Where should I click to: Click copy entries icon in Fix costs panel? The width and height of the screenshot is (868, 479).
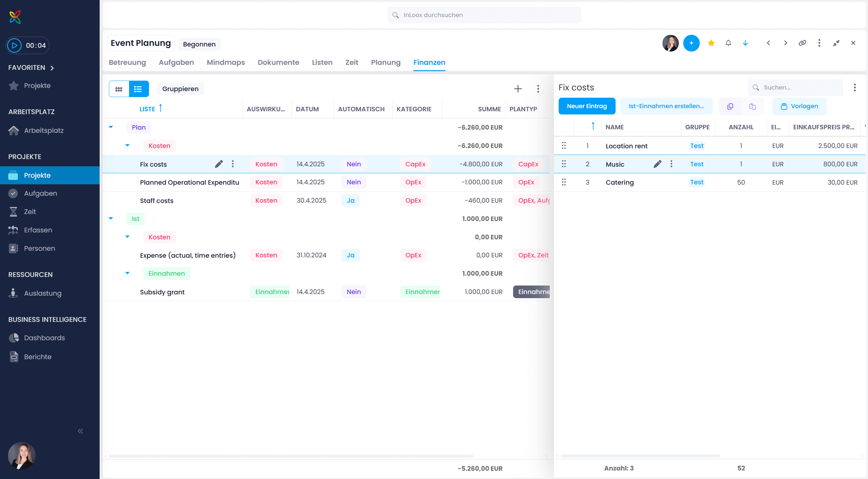(730, 107)
